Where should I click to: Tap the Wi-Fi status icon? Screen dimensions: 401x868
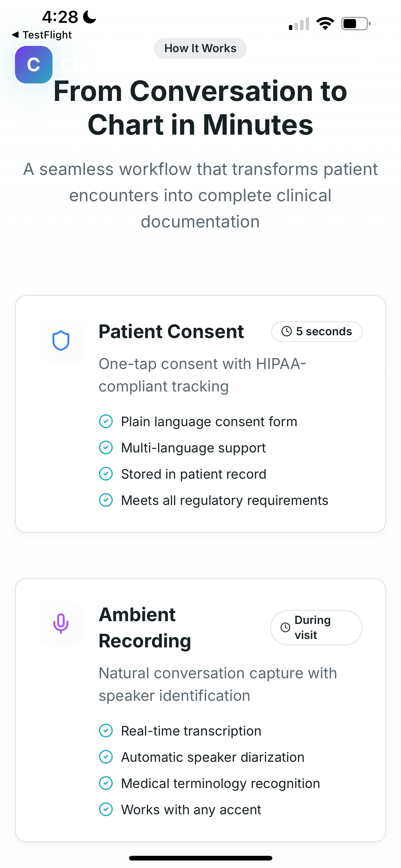click(x=325, y=23)
